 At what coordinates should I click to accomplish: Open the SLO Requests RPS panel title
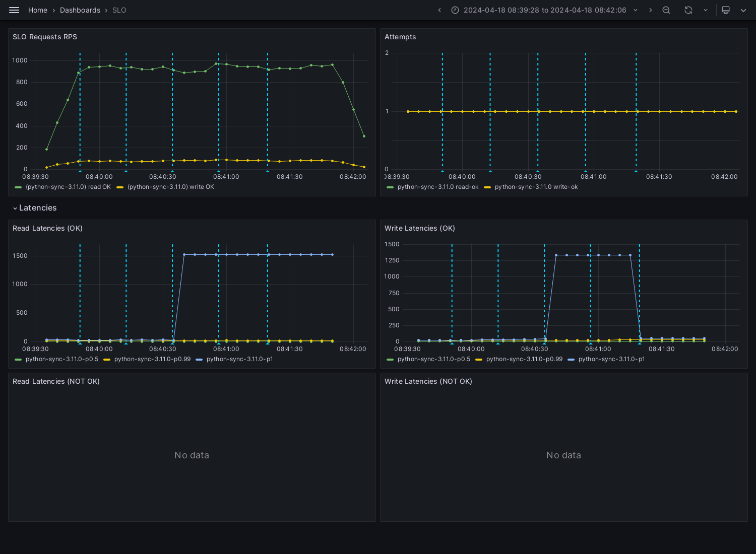45,37
